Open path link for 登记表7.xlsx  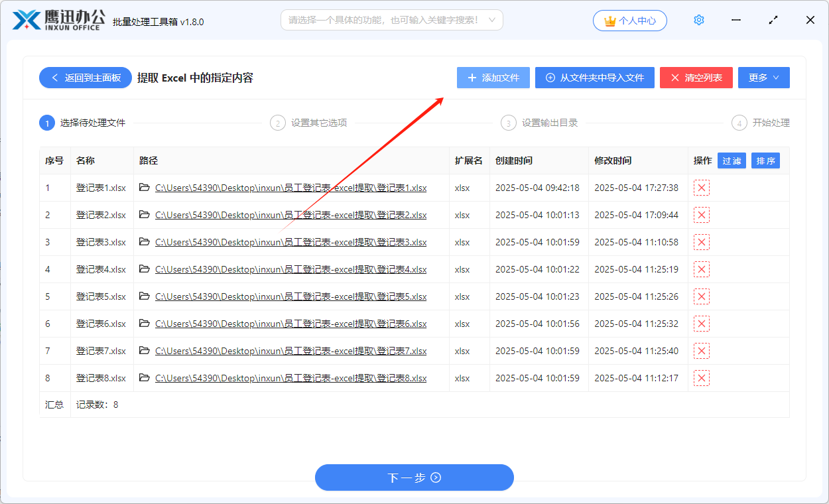point(290,351)
